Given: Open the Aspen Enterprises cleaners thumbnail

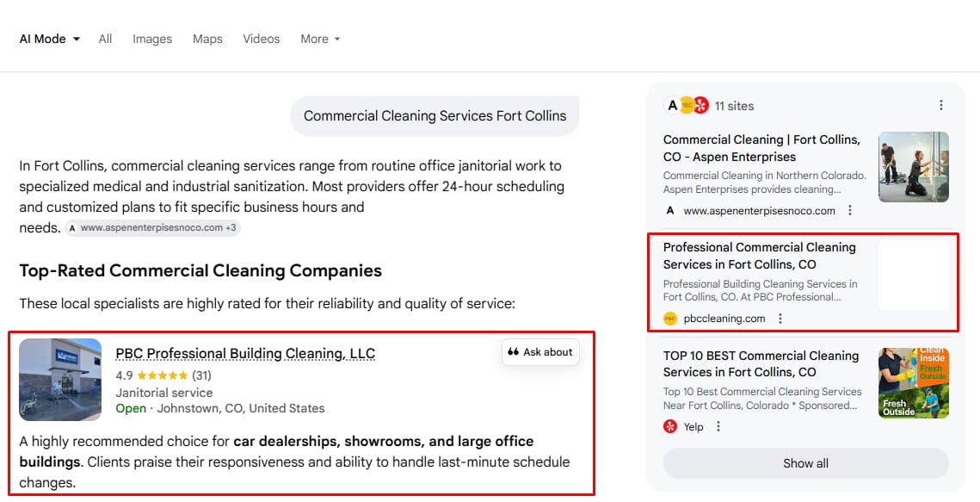Looking at the screenshot, I should click(913, 167).
